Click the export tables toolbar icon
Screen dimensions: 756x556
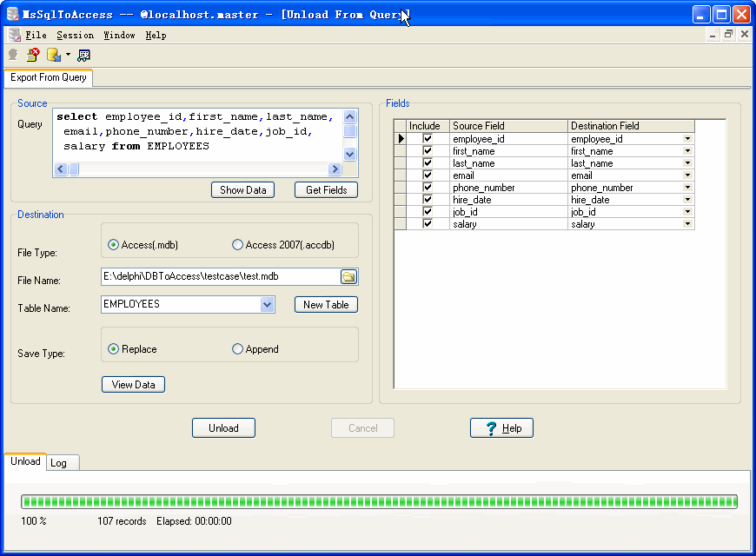(83, 56)
